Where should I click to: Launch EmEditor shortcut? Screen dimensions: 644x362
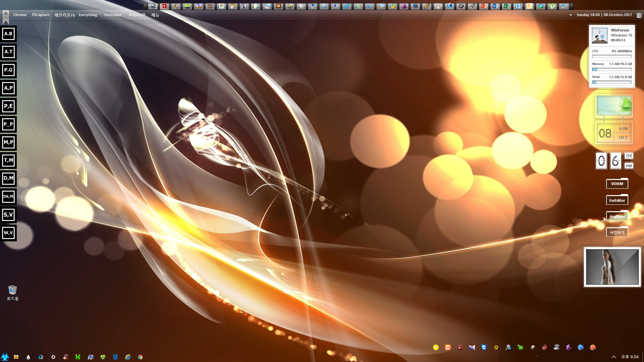coord(617,200)
